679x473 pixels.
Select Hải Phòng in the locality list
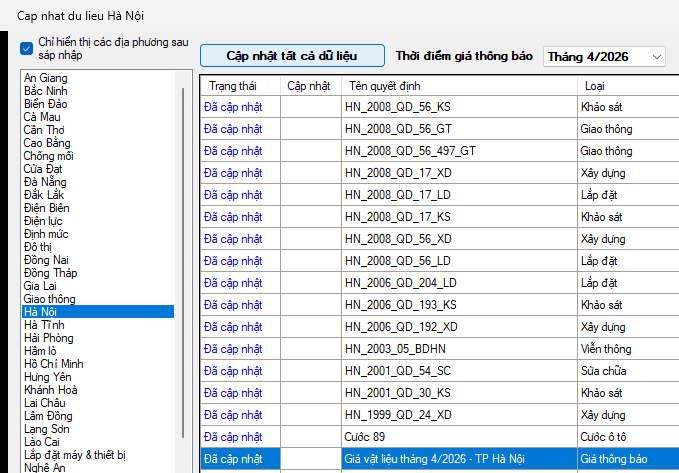(48, 338)
